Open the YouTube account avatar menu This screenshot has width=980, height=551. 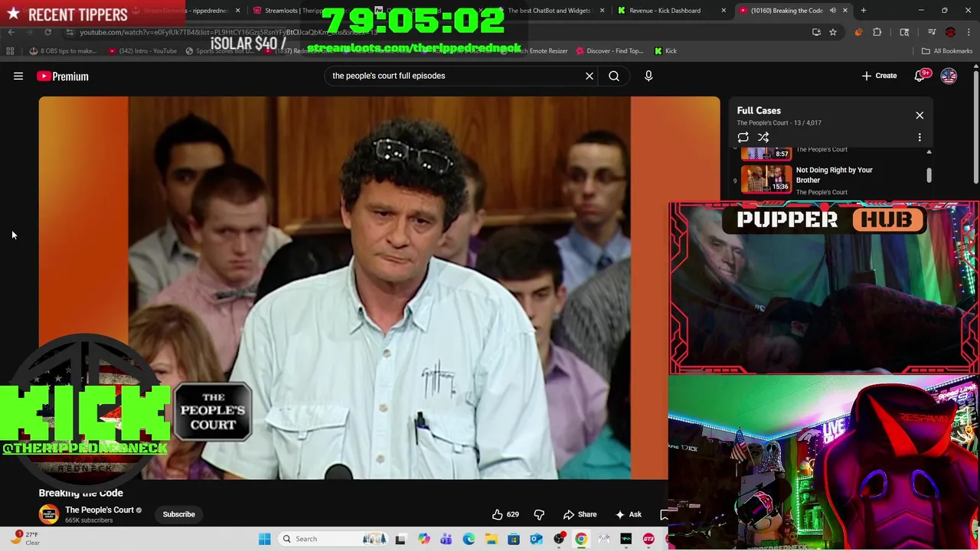949,76
